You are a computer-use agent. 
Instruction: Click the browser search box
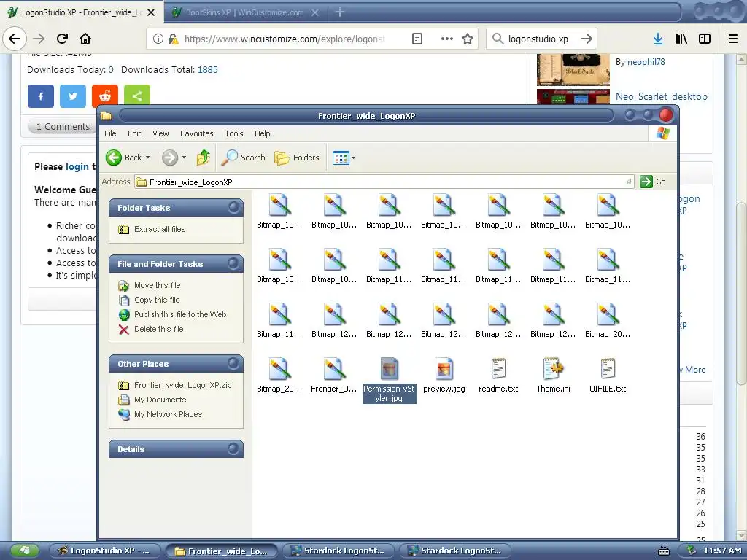point(541,39)
